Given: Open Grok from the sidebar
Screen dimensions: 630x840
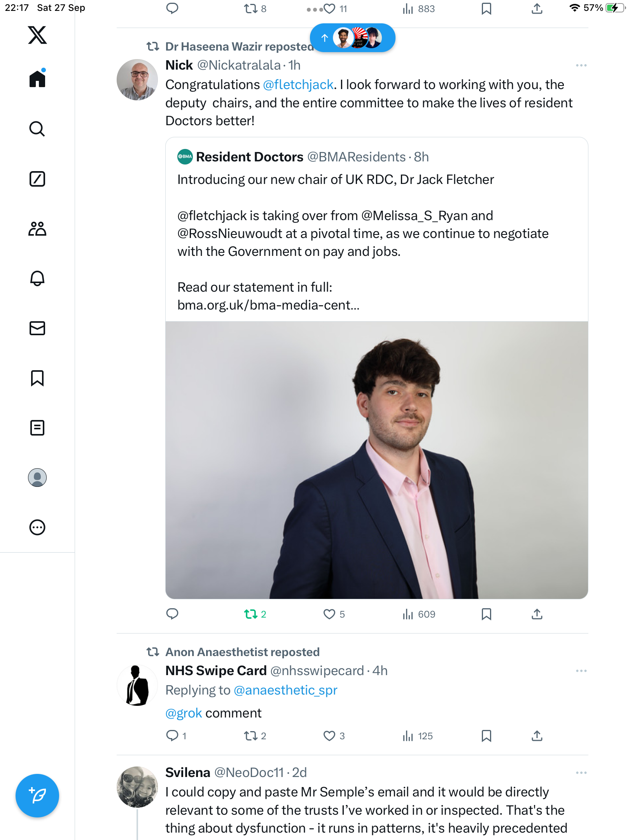Looking at the screenshot, I should [x=37, y=179].
